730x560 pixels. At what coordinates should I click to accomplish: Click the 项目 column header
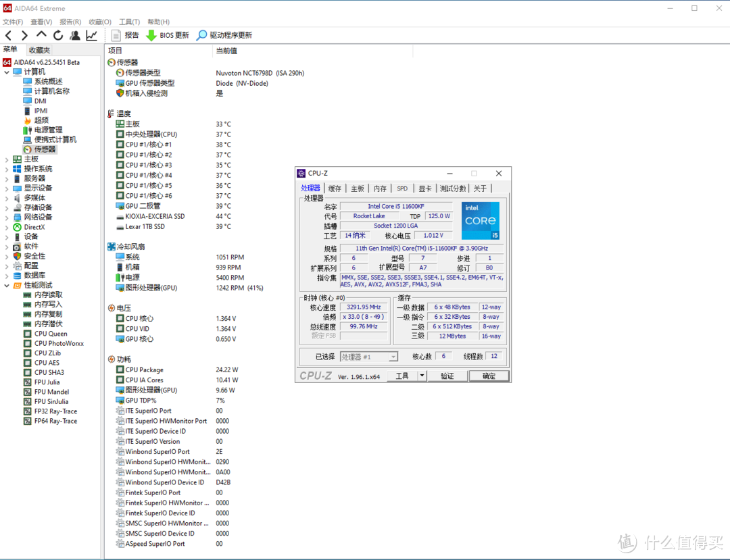(158, 51)
